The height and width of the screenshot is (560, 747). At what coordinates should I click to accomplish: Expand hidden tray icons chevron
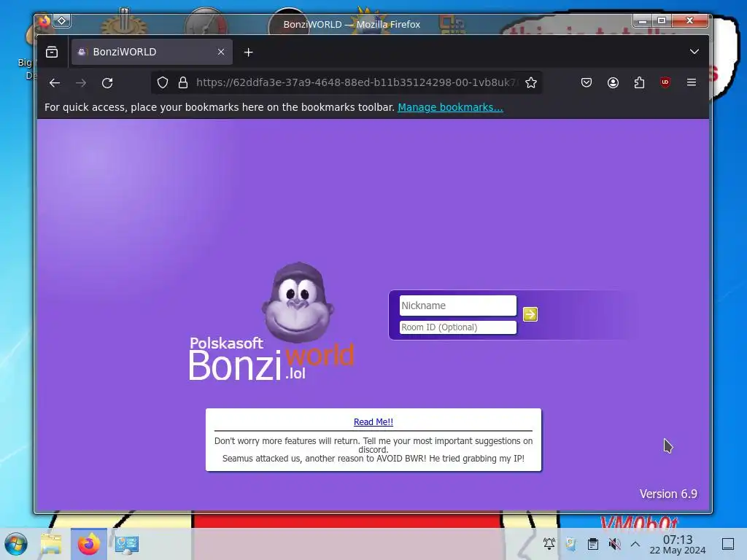(635, 543)
